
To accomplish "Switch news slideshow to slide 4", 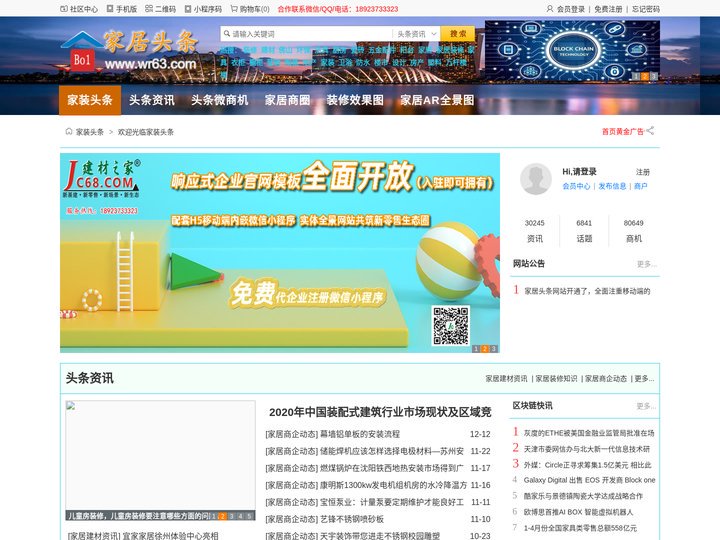I will 240,516.
